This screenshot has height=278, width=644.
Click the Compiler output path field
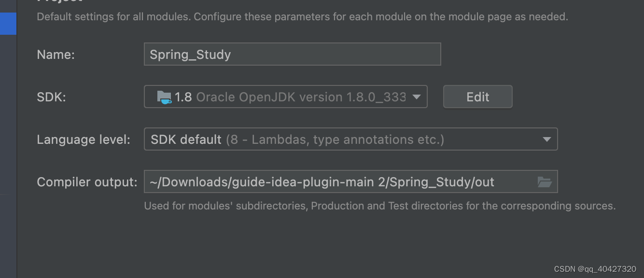351,181
